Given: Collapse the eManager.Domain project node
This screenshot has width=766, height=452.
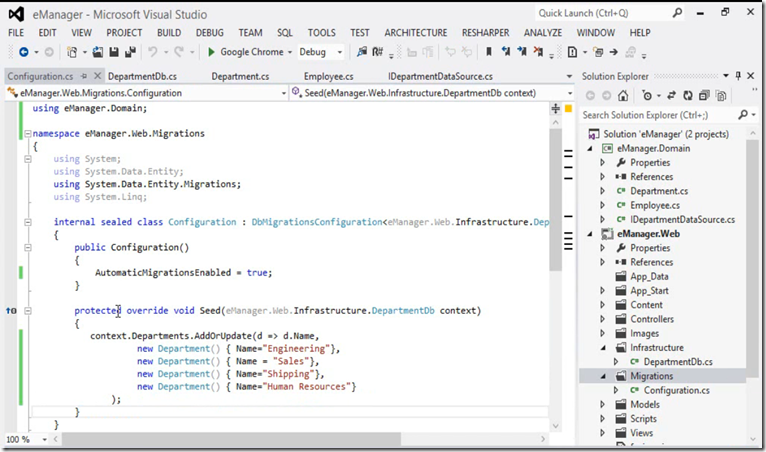Looking at the screenshot, I should coord(590,149).
